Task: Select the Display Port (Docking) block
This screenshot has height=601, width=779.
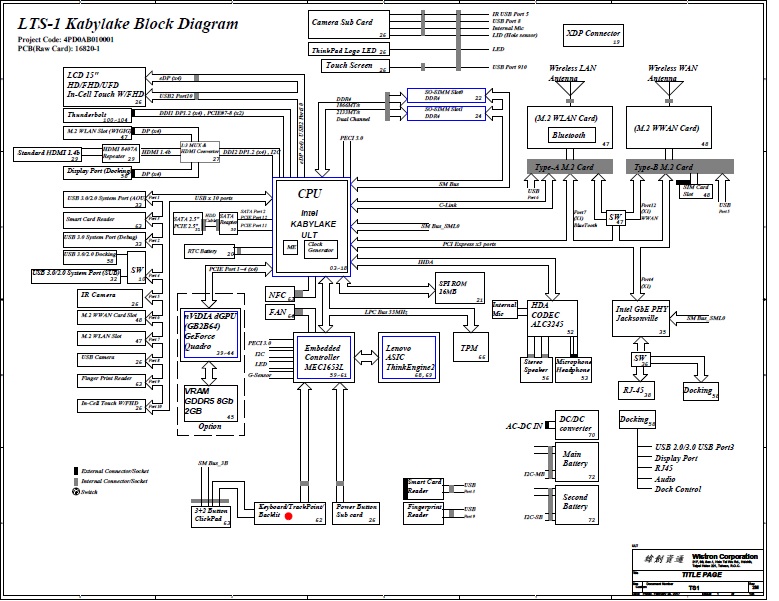Action: pos(97,172)
